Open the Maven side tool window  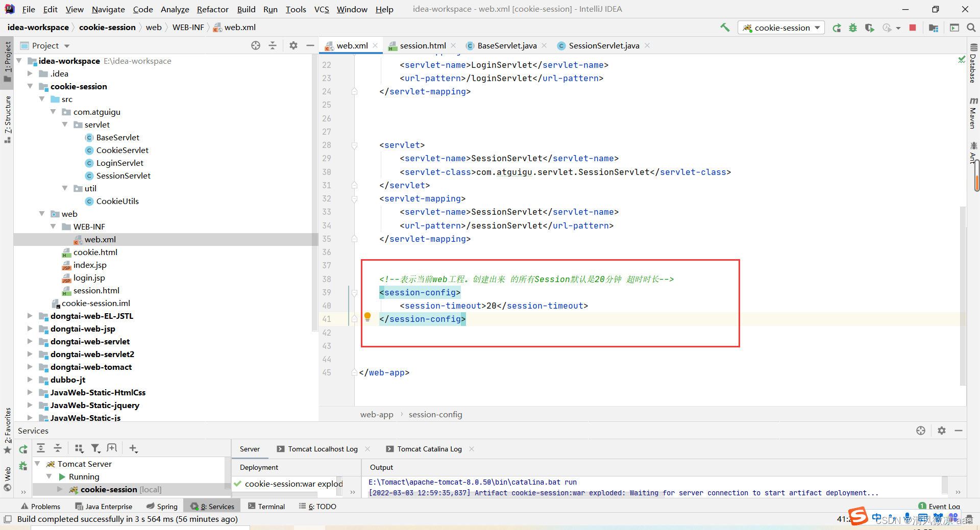(x=973, y=113)
